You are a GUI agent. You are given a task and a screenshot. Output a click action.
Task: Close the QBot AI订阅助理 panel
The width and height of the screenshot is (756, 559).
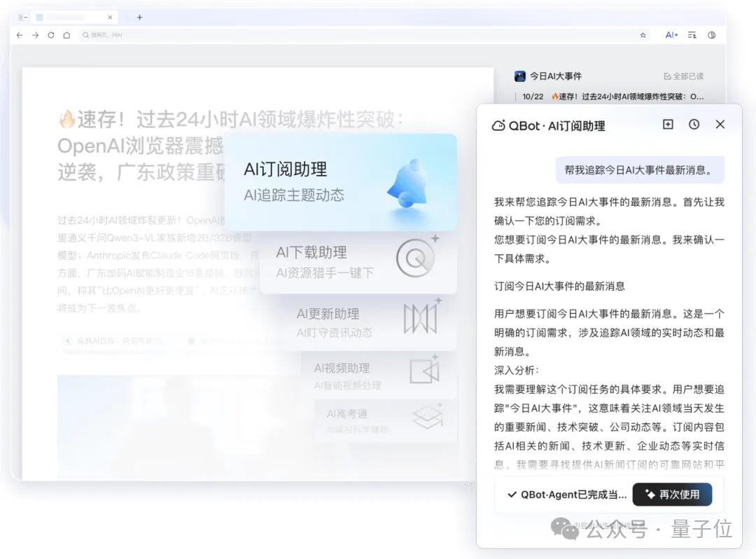(x=720, y=125)
